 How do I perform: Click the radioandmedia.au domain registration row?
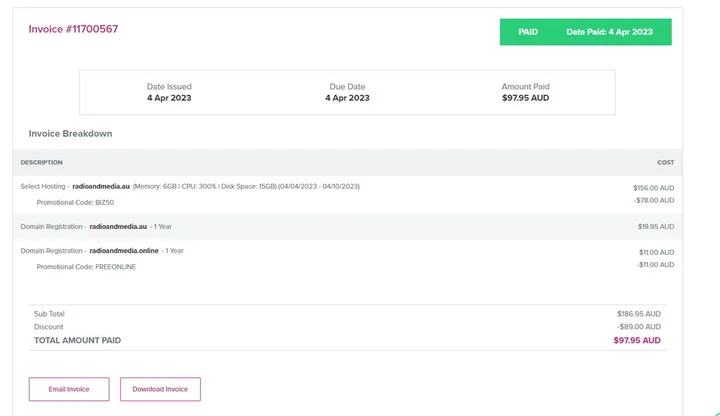(96, 227)
